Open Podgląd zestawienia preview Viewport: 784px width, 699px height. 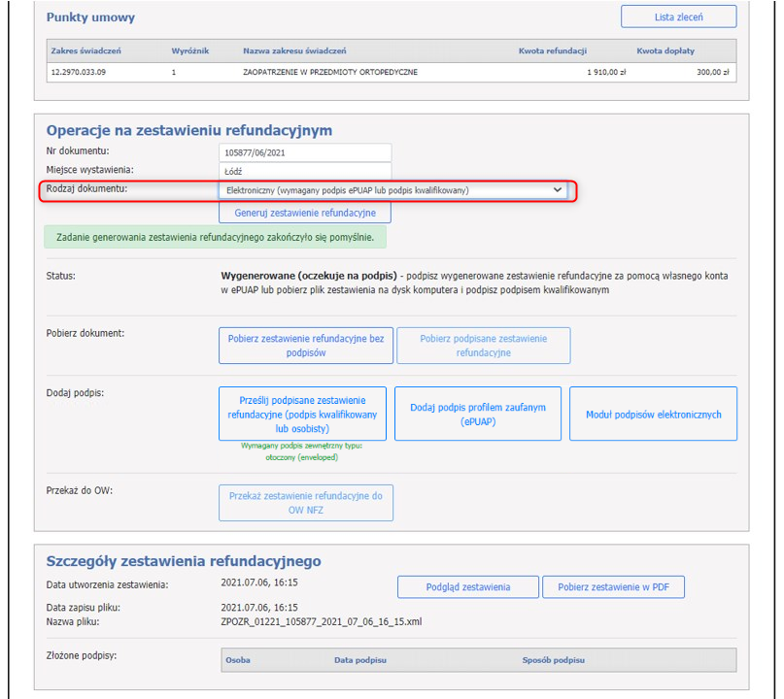pyautogui.click(x=467, y=587)
